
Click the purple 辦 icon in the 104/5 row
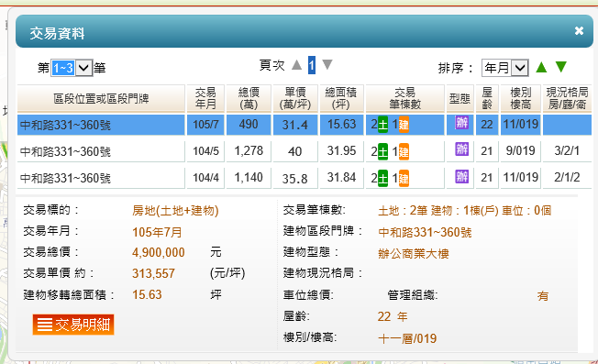coord(462,149)
